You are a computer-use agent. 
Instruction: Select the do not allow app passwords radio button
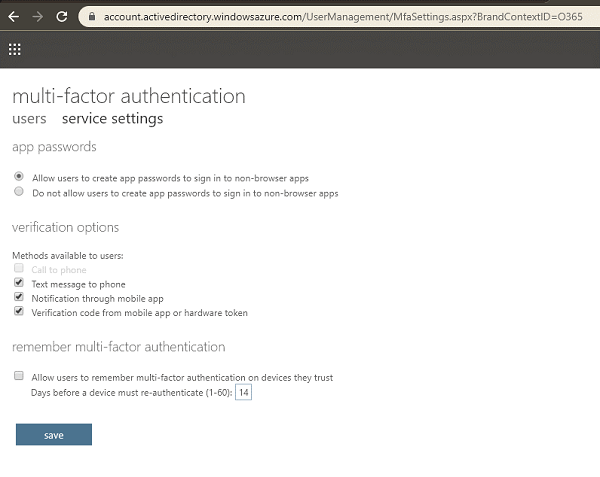pyautogui.click(x=18, y=191)
